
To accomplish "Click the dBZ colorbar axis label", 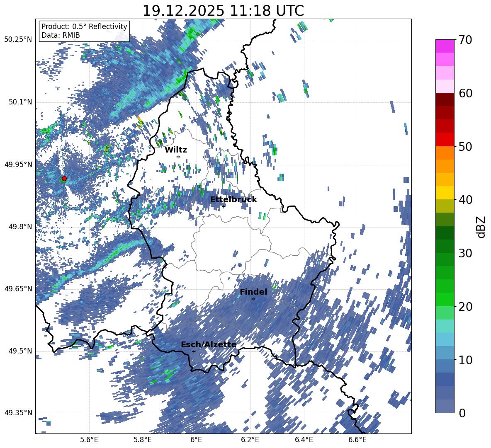I will click(x=481, y=227).
